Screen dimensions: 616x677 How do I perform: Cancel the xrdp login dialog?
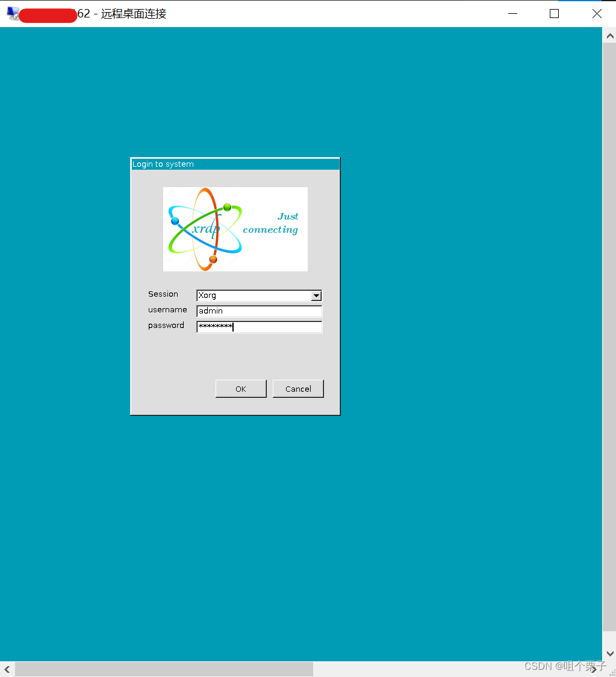coord(298,389)
